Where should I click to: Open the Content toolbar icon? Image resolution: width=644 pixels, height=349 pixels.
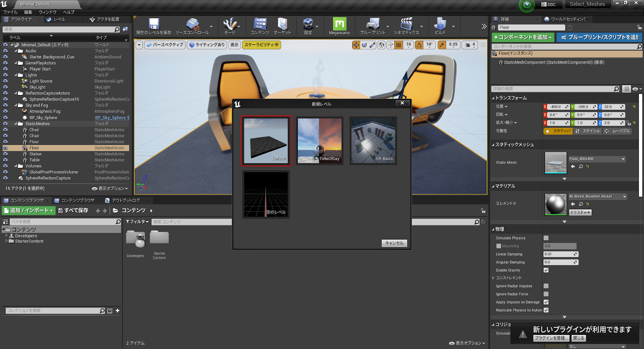point(260,26)
